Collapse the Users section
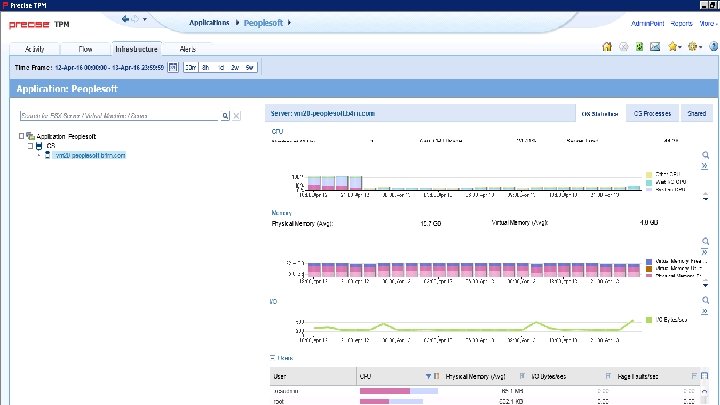Image resolution: width=720 pixels, height=405 pixels. click(272, 357)
